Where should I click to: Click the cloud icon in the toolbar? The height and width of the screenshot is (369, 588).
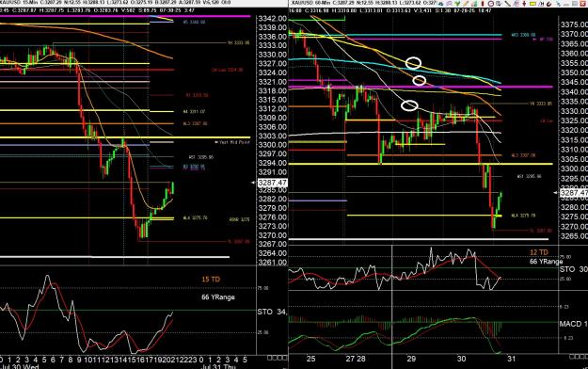pyautogui.click(x=440, y=4)
